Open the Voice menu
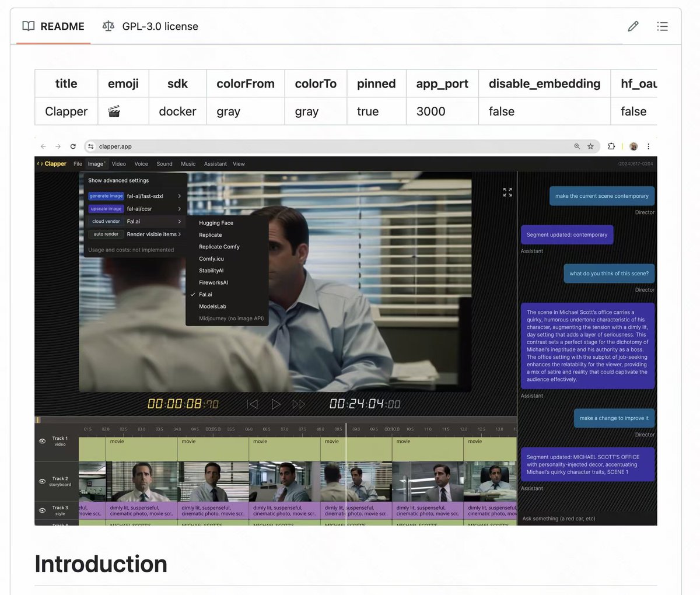 (x=141, y=164)
